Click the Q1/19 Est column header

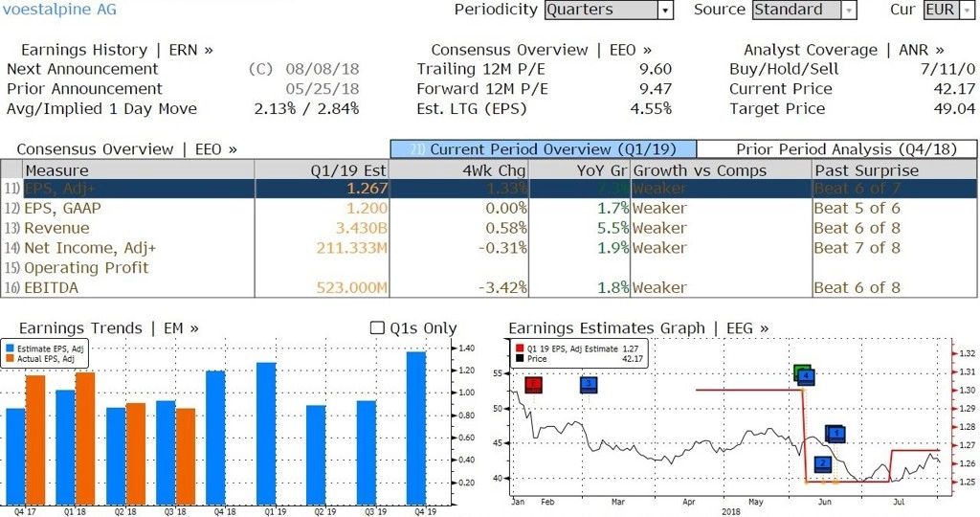click(322, 170)
